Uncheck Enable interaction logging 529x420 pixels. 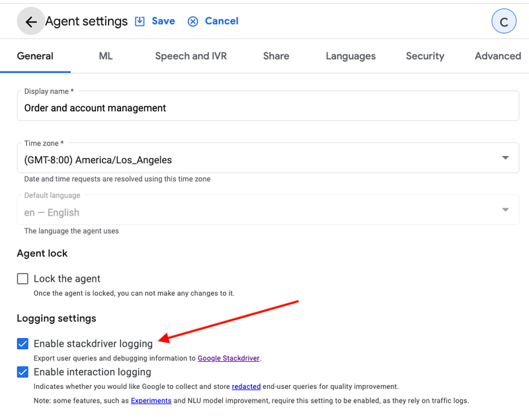click(22, 372)
